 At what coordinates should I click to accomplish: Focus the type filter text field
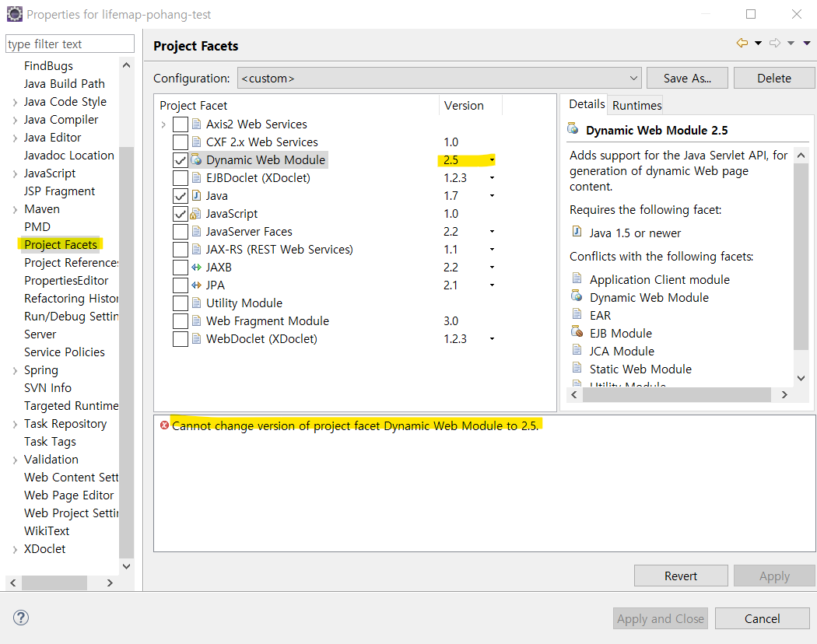tap(70, 44)
